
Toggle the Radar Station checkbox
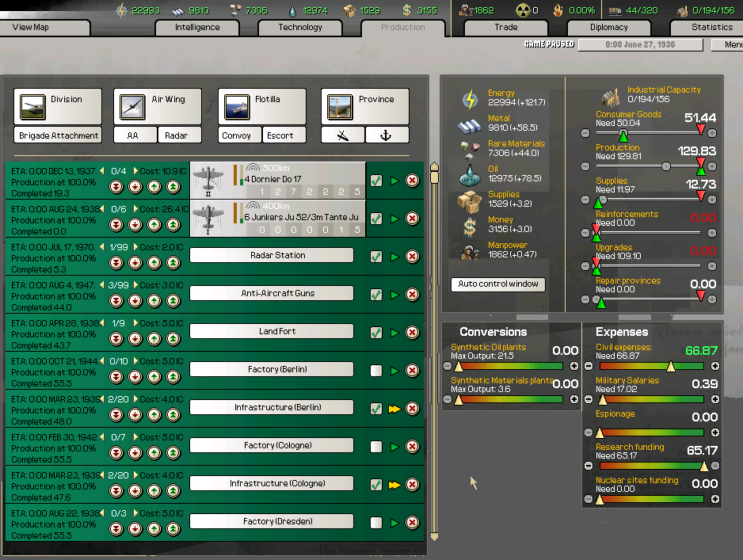coord(376,257)
